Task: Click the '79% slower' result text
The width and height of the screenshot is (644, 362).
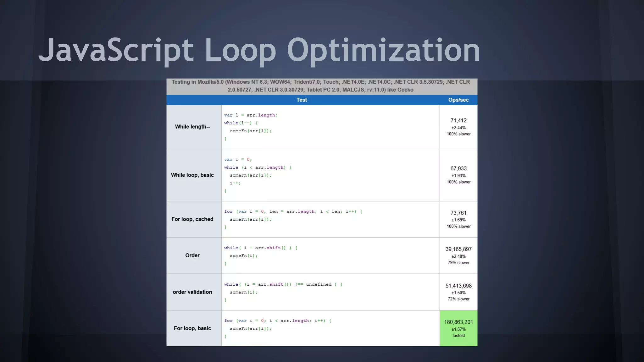Action: pos(458,263)
